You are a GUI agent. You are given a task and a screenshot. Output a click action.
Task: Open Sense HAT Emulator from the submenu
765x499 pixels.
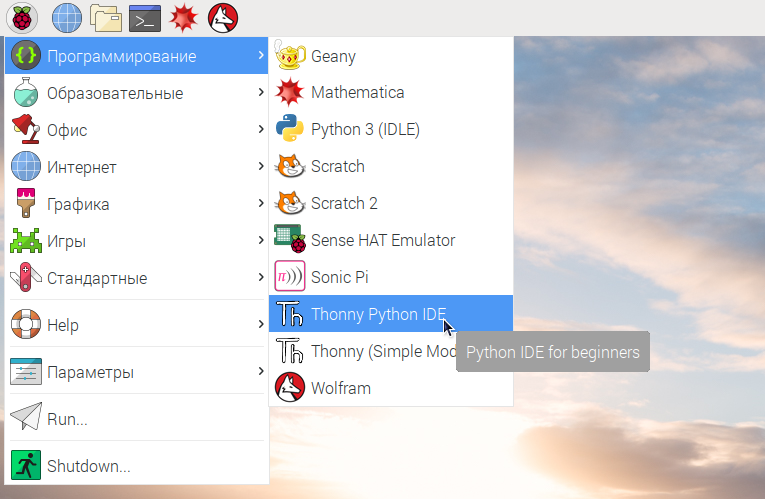(391, 240)
